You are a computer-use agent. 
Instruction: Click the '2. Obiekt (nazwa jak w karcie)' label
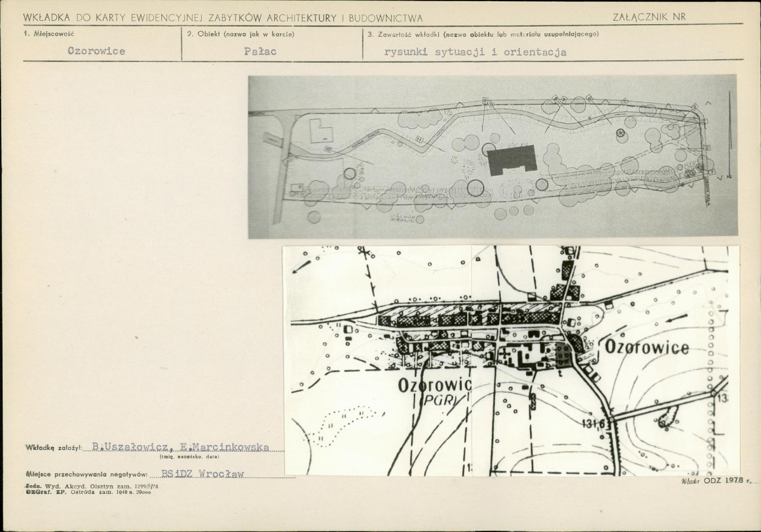point(241,34)
